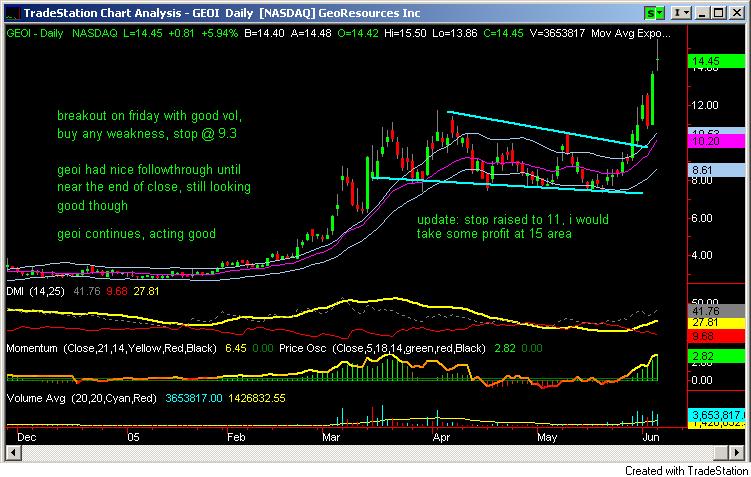The height and width of the screenshot is (477, 751).
Task: Click the '+0.81' net change value
Action: click(x=182, y=34)
